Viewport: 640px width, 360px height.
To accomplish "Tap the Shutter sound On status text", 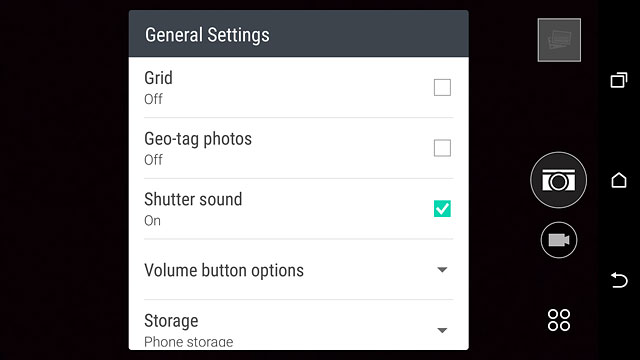I will pyautogui.click(x=153, y=221).
